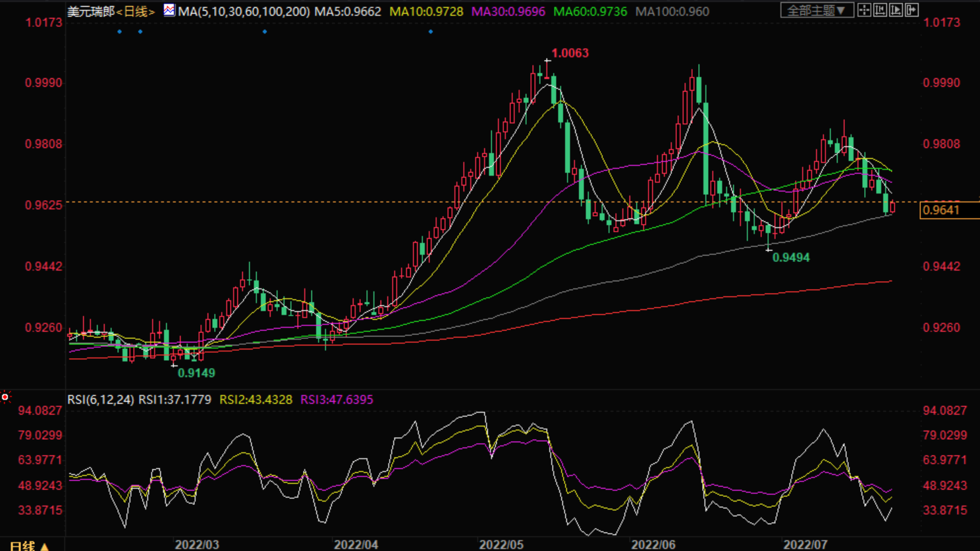Click the 0.9494 low price marker
The width and height of the screenshot is (980, 551).
[x=790, y=257]
